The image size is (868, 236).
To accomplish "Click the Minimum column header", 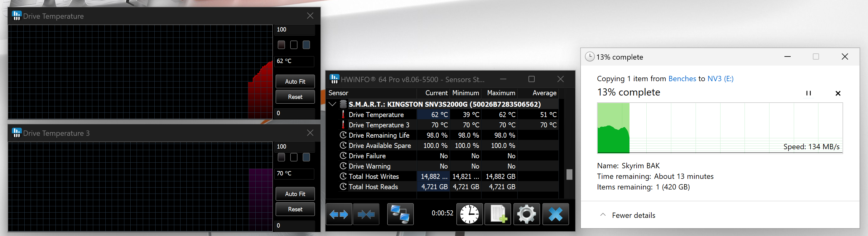I will (x=465, y=93).
